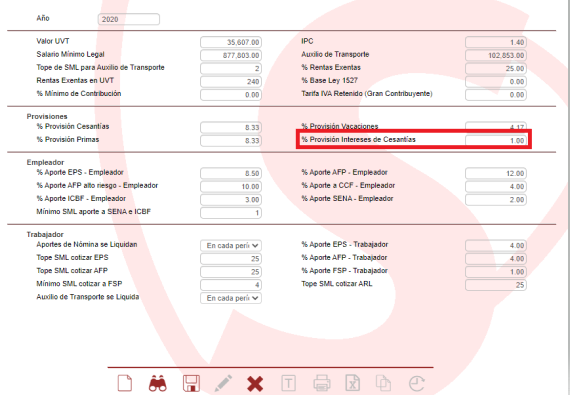
Task: Click the new document icon
Action: coord(125,383)
